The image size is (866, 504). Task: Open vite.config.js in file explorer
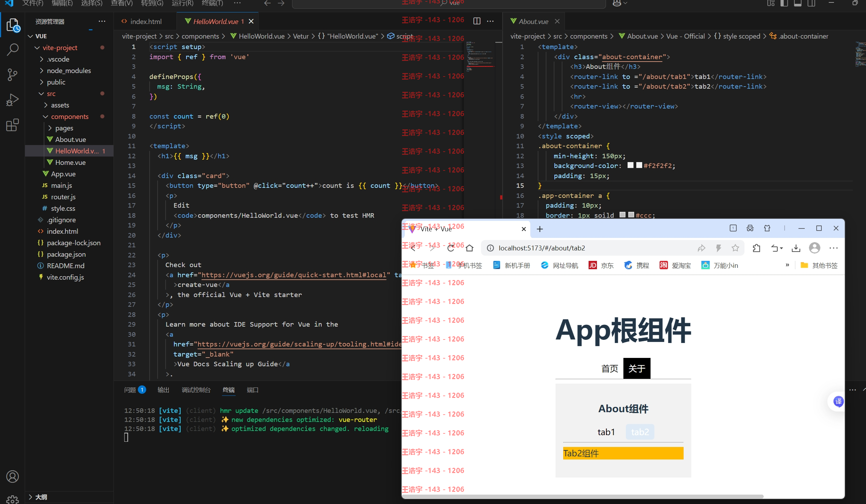pyautogui.click(x=65, y=277)
